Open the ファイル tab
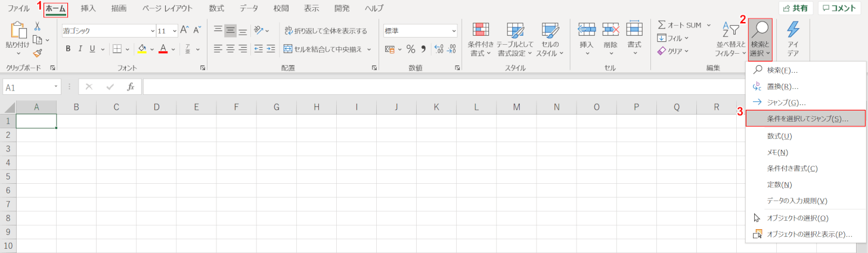868x253 pixels. [18, 8]
